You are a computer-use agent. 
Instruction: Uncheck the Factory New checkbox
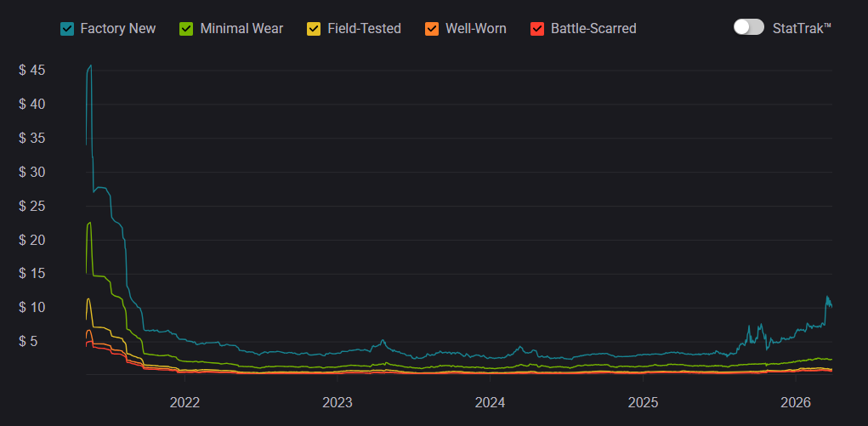67,29
